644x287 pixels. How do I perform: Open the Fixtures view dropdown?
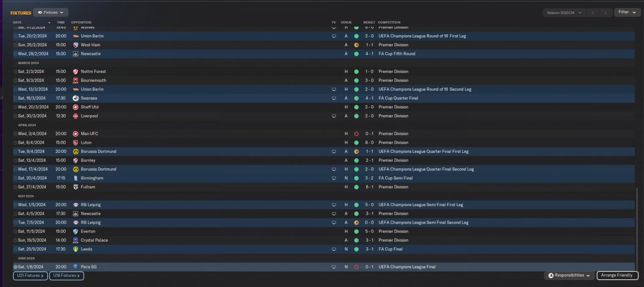pos(51,12)
